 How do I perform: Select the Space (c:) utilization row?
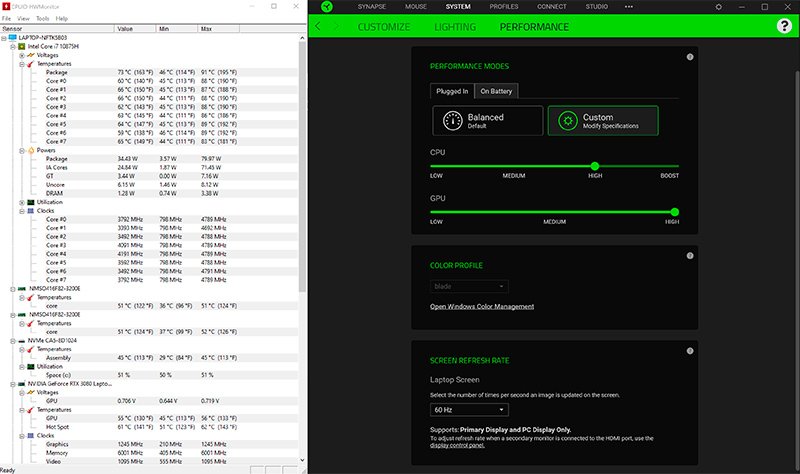coord(149,375)
